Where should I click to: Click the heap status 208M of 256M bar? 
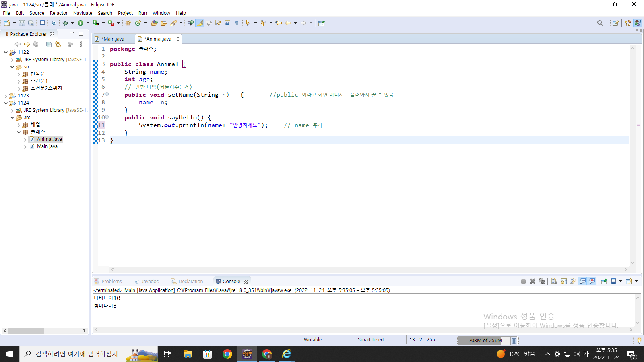(485, 341)
